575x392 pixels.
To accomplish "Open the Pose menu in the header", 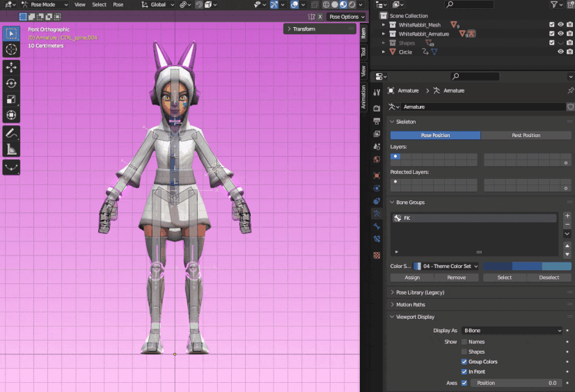I will click(118, 4).
